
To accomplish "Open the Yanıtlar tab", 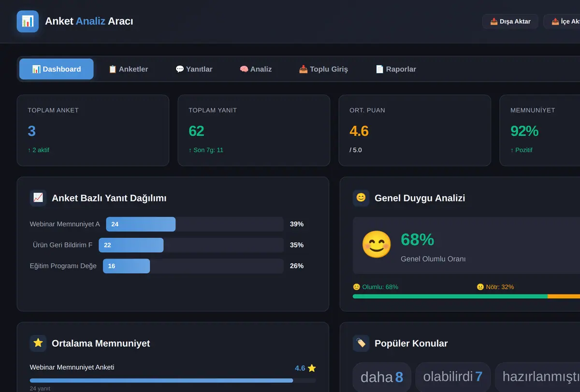I will coord(194,69).
